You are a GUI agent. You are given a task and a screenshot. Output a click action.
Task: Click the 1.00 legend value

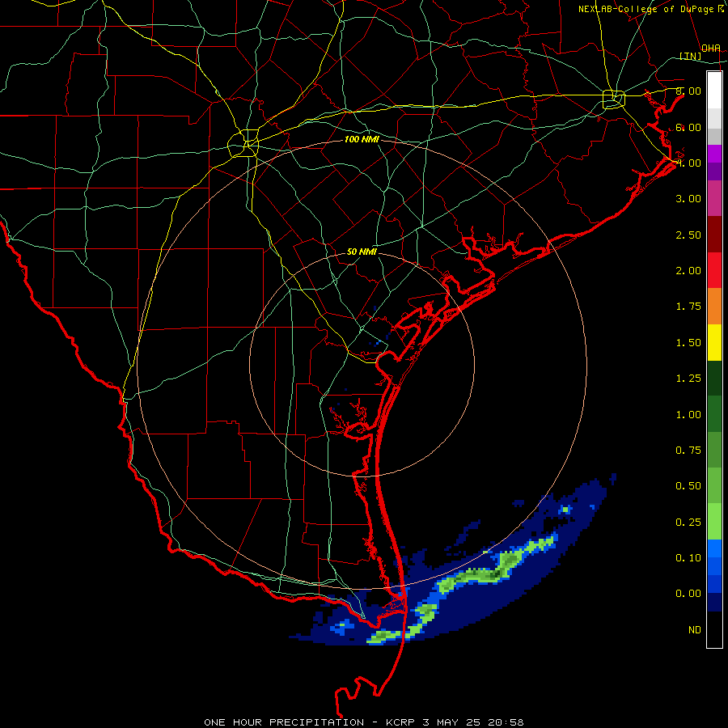point(688,415)
